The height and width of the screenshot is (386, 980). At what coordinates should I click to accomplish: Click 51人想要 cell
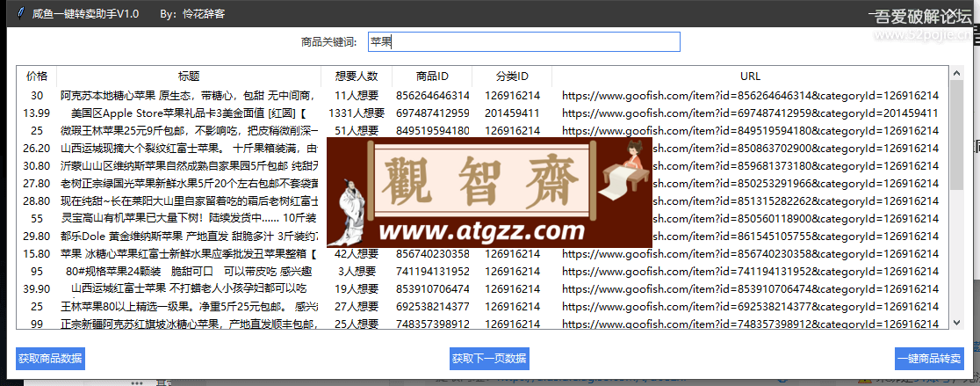357,131
